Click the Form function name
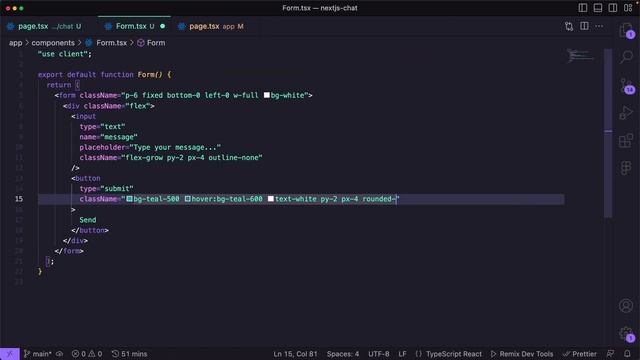 pos(147,75)
